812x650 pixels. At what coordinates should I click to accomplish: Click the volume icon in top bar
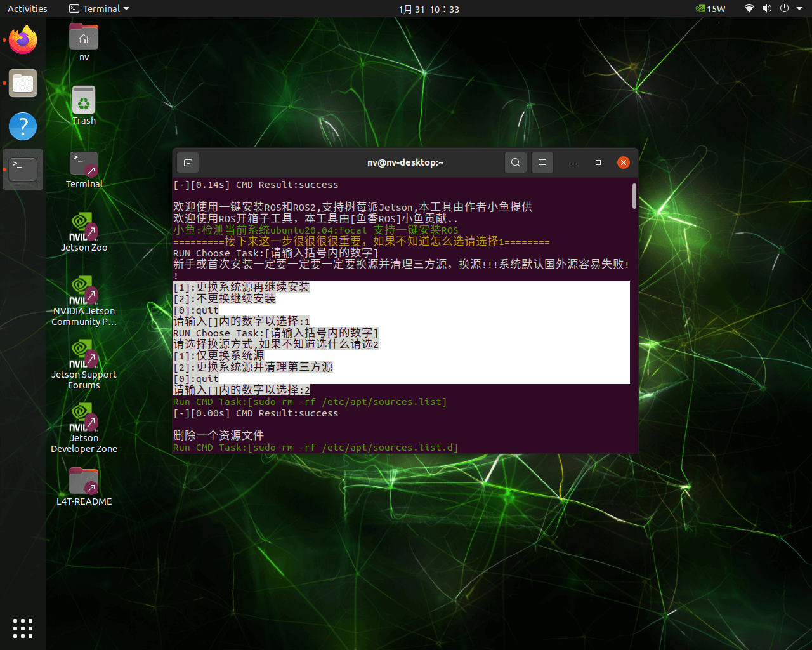pos(767,9)
